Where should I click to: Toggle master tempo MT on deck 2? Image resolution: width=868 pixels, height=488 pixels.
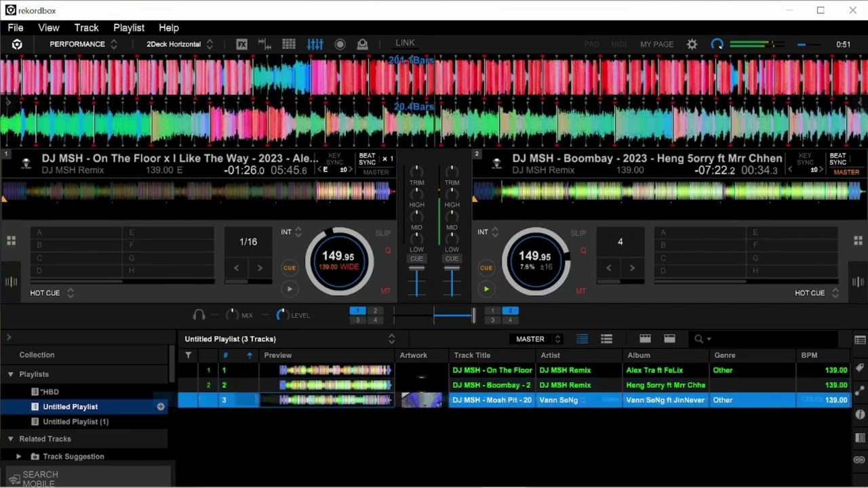580,291
